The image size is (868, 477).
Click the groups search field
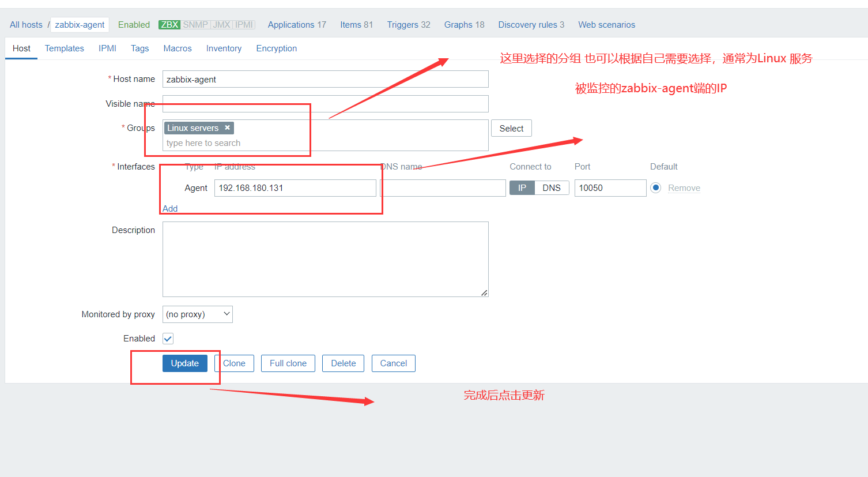point(326,143)
